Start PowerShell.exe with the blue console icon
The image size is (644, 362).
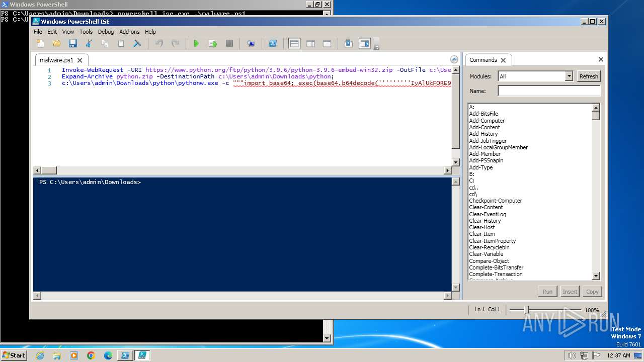coord(272,44)
